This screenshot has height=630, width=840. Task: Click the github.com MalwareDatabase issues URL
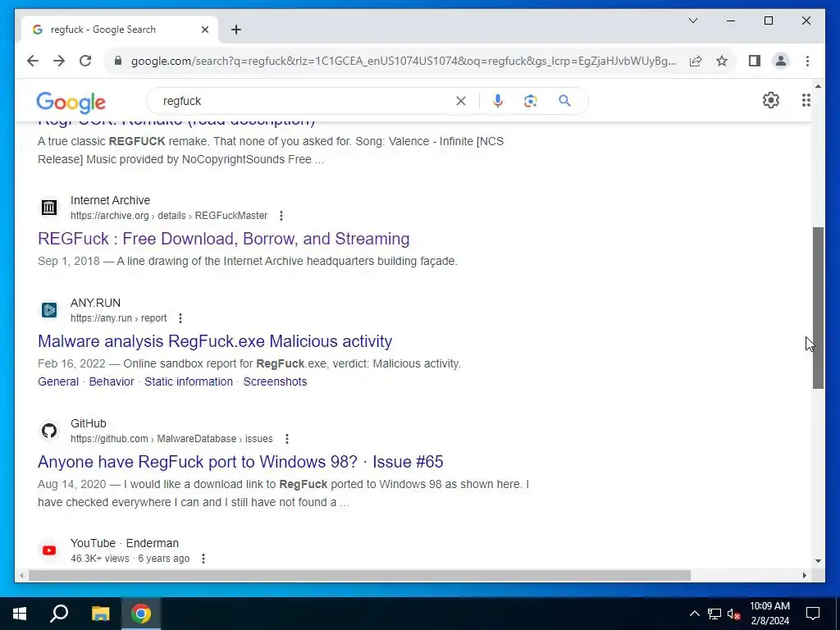[171, 439]
